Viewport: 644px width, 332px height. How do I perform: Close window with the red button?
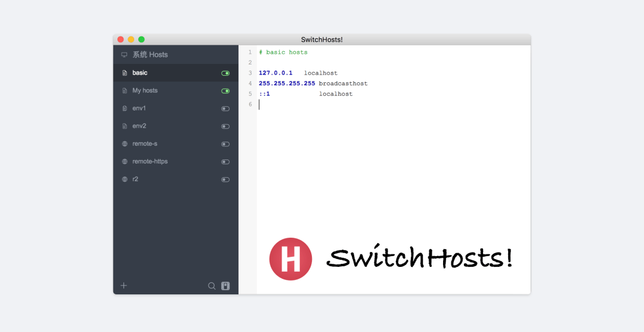[120, 39]
